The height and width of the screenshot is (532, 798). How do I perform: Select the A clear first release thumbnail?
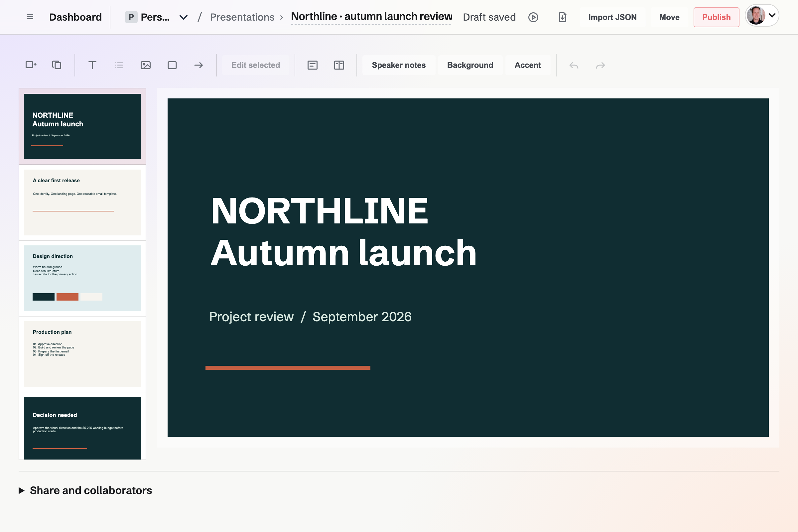coord(82,202)
